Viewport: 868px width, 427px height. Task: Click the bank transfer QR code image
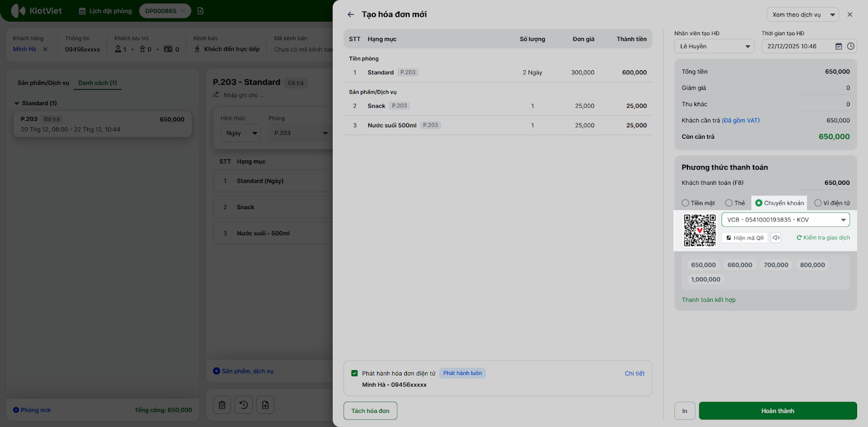pos(700,230)
